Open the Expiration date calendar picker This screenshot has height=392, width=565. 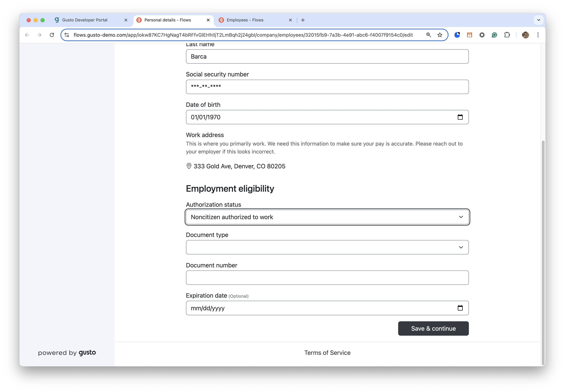pos(460,308)
